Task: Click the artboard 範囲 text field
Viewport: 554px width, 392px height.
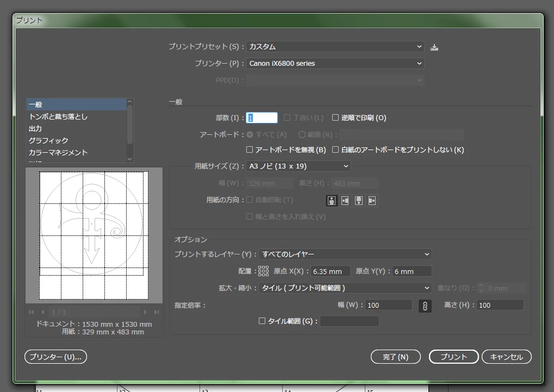Action: point(402,135)
